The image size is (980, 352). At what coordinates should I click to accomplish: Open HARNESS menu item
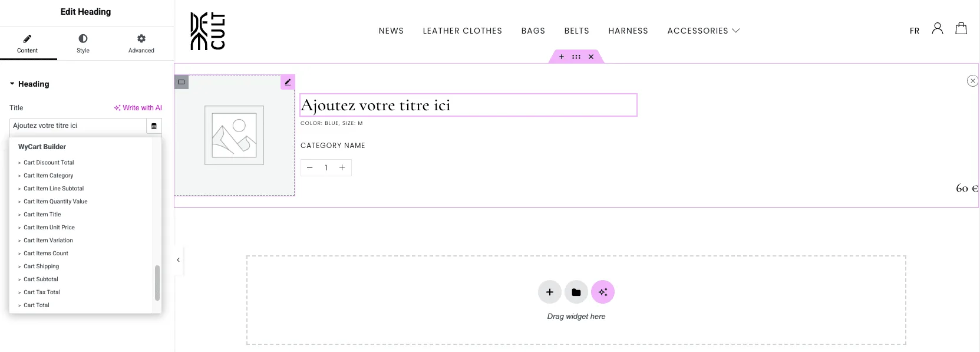tap(628, 31)
